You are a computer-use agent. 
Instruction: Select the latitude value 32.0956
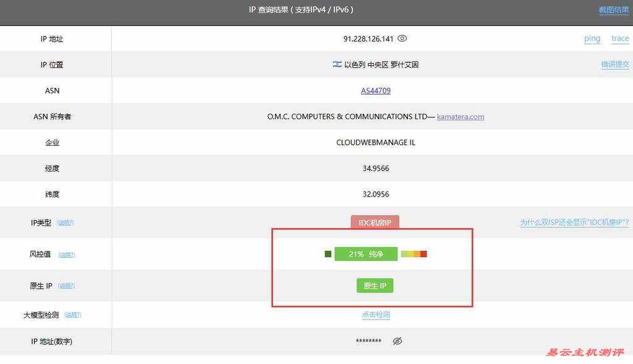point(376,194)
